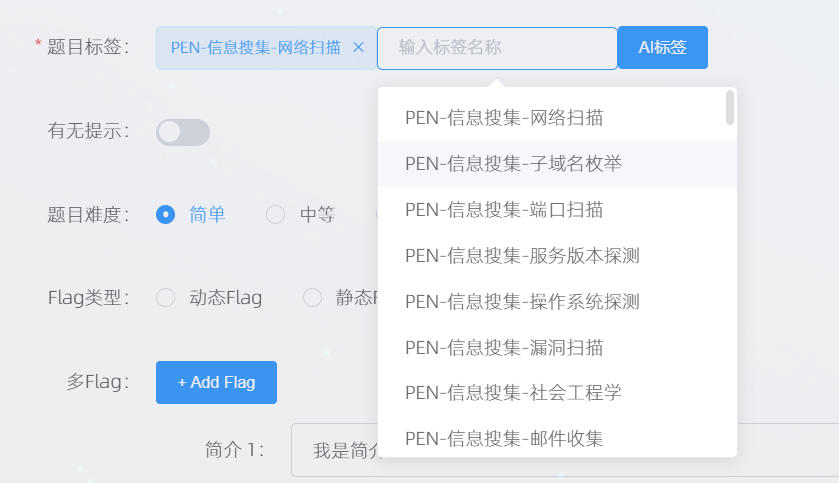Choose PEN-信息搜集-服务版本探测 option
The width and height of the screenshot is (839, 483).
pos(522,256)
